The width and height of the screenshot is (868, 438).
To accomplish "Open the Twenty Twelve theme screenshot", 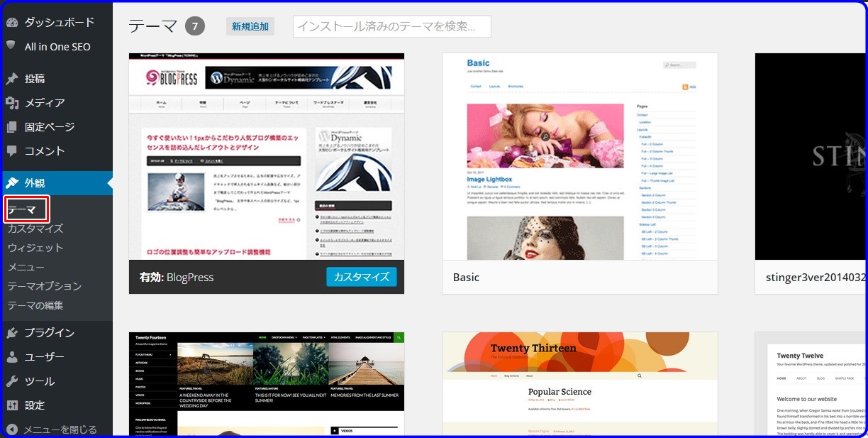I will pyautogui.click(x=811, y=385).
